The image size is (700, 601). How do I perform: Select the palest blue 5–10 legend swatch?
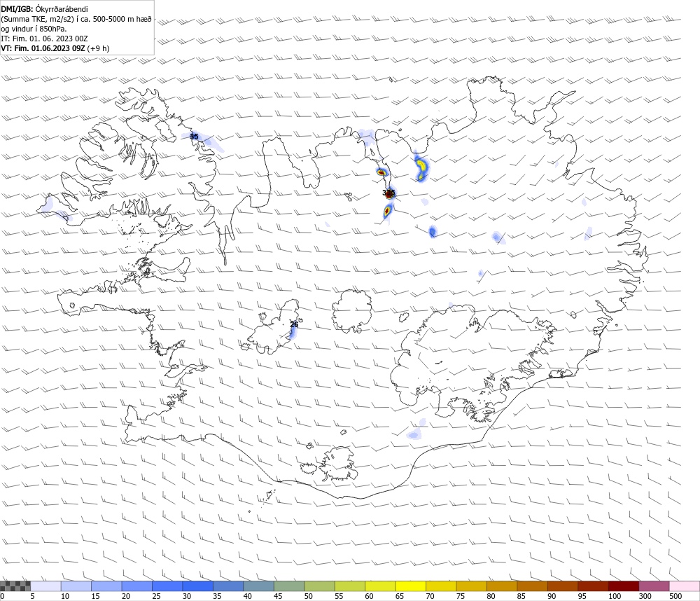point(45,586)
